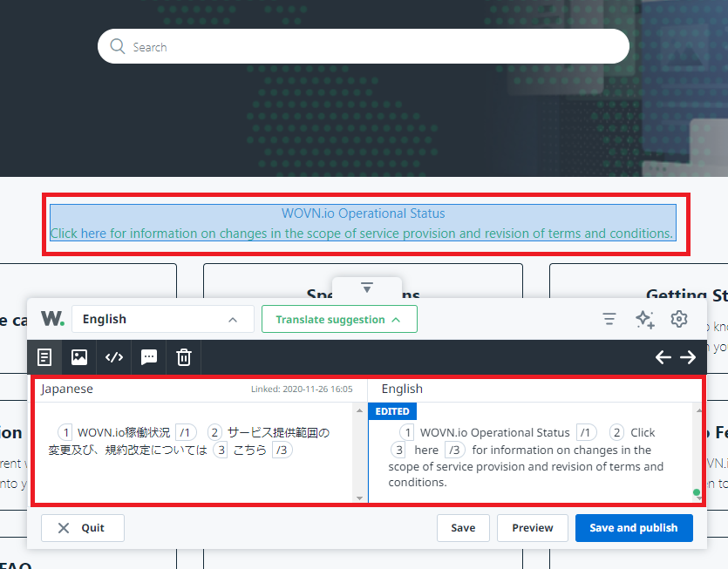Collapse the editor using the tab arrow above it

pyautogui.click(x=367, y=288)
